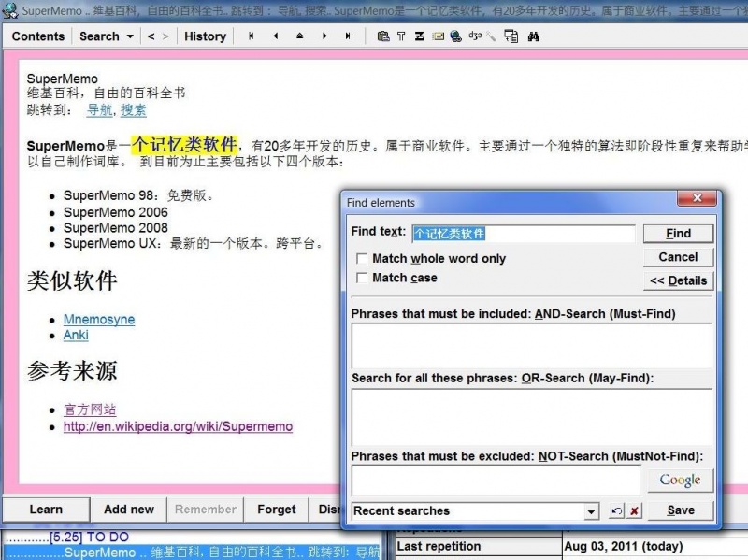Click the red X delete search icon
The image size is (748, 560).
(635, 510)
